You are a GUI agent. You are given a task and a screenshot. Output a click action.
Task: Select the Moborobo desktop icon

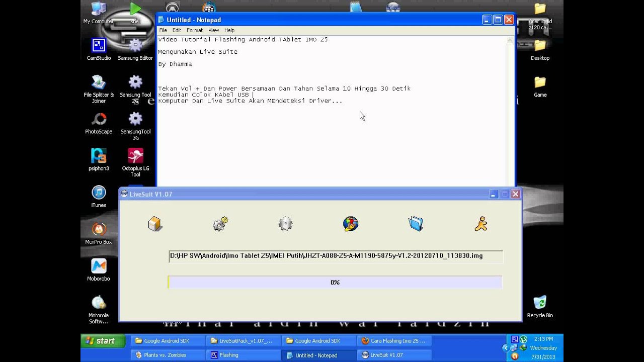point(99,270)
